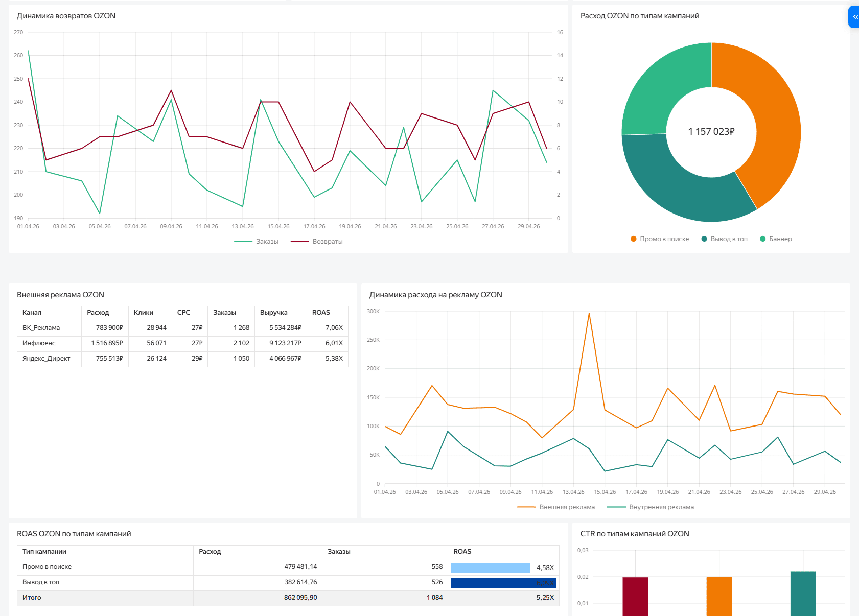Toggle the Внешняя реклама series legend item
Image resolution: width=859 pixels, height=616 pixels.
point(556,507)
